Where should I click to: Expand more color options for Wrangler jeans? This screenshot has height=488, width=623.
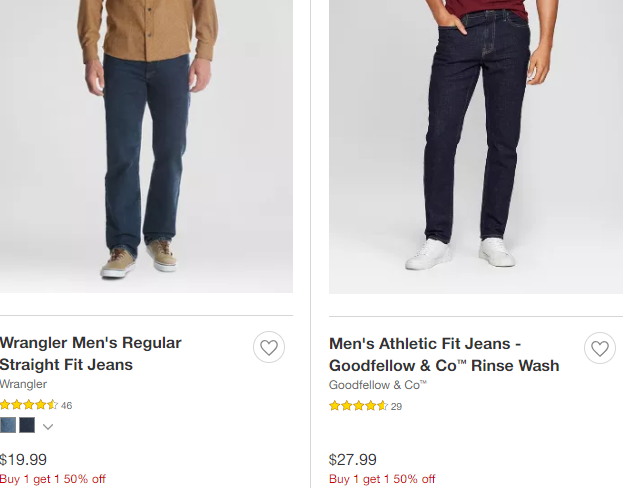click(x=47, y=426)
